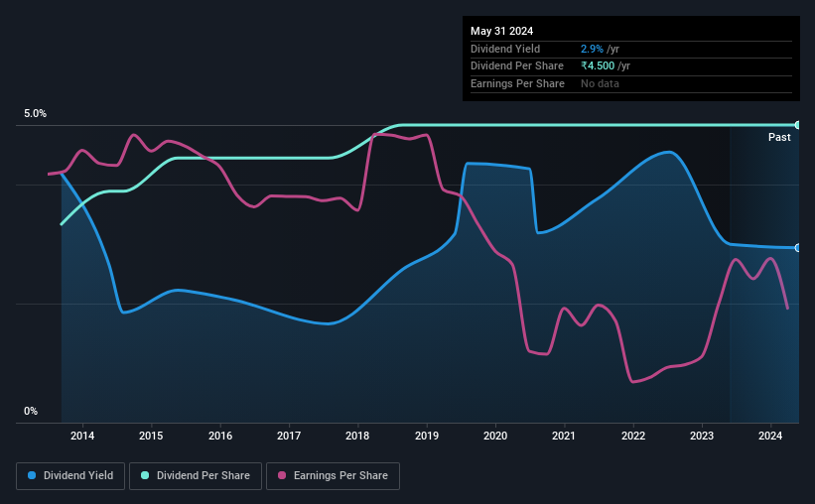Click the Past region label
The image size is (815, 504).
779,137
